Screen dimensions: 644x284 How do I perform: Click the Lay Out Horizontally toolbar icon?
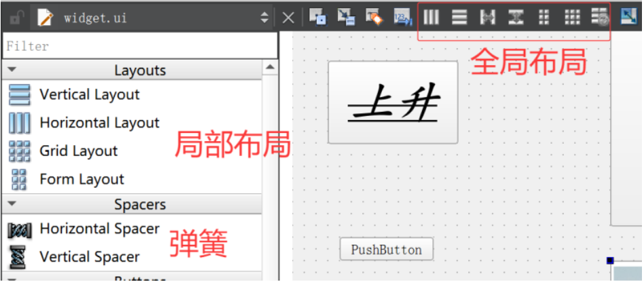pyautogui.click(x=432, y=18)
